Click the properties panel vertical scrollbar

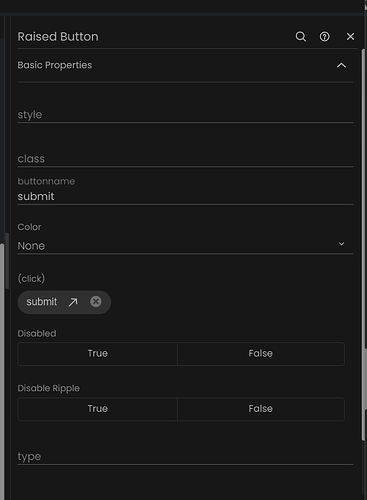point(363,245)
